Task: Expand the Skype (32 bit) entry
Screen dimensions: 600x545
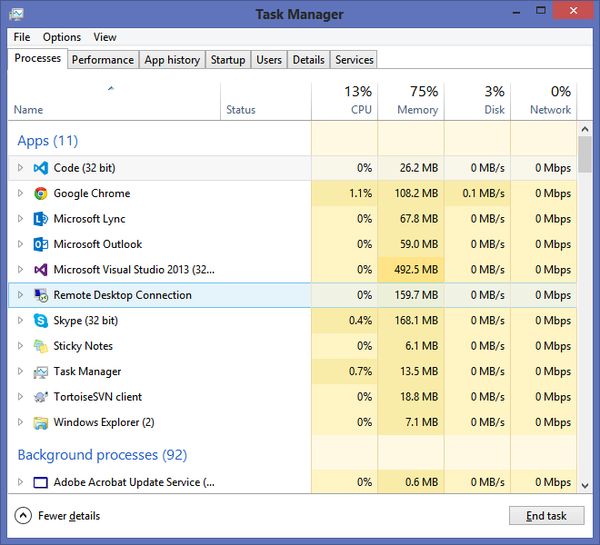Action: [20, 320]
